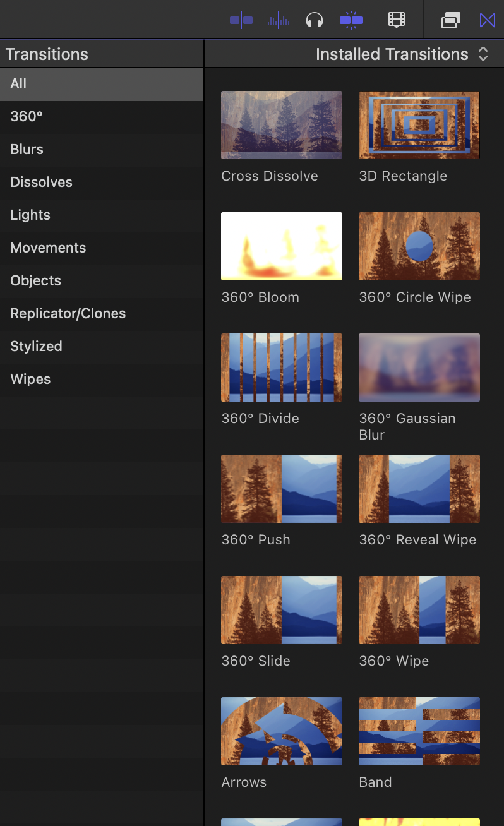Select 360° Wipe transition thumbnail
This screenshot has width=504, height=826.
(x=419, y=610)
